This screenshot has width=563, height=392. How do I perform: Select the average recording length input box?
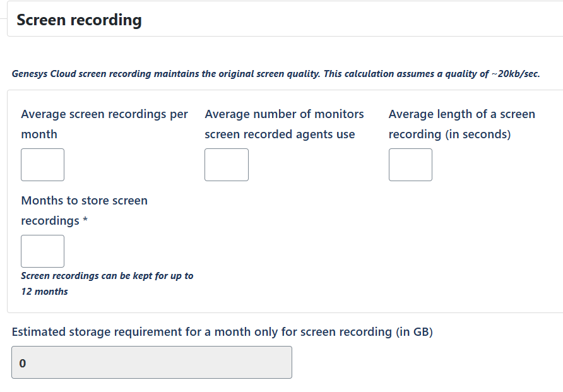click(x=410, y=165)
